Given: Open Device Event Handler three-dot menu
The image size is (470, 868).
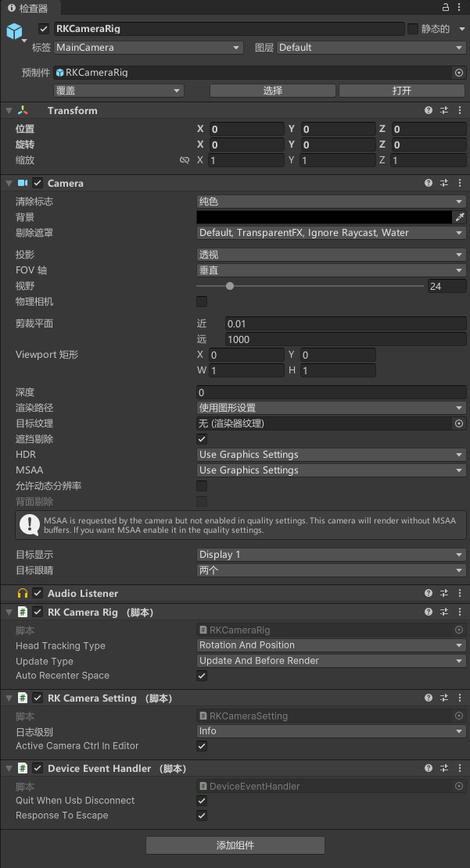Looking at the screenshot, I should point(460,768).
